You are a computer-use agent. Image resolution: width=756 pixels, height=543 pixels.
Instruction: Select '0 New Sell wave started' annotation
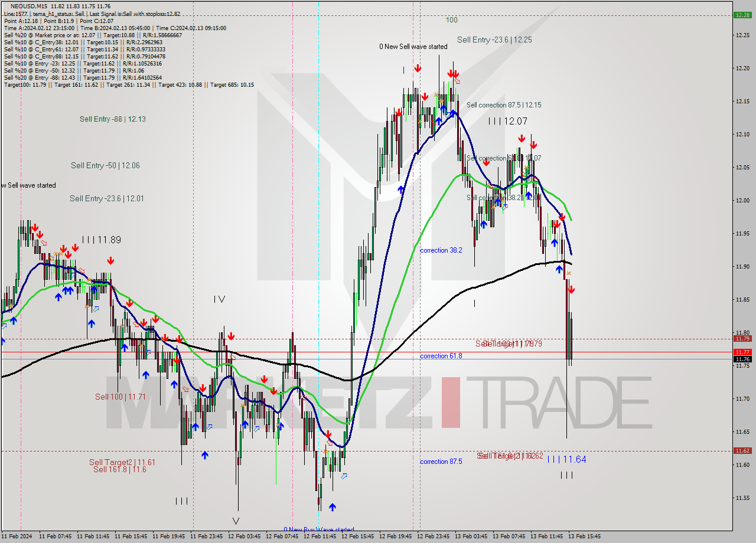[413, 47]
